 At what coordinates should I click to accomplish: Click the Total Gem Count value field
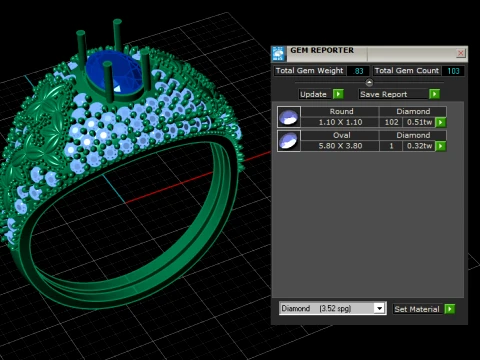click(x=453, y=71)
